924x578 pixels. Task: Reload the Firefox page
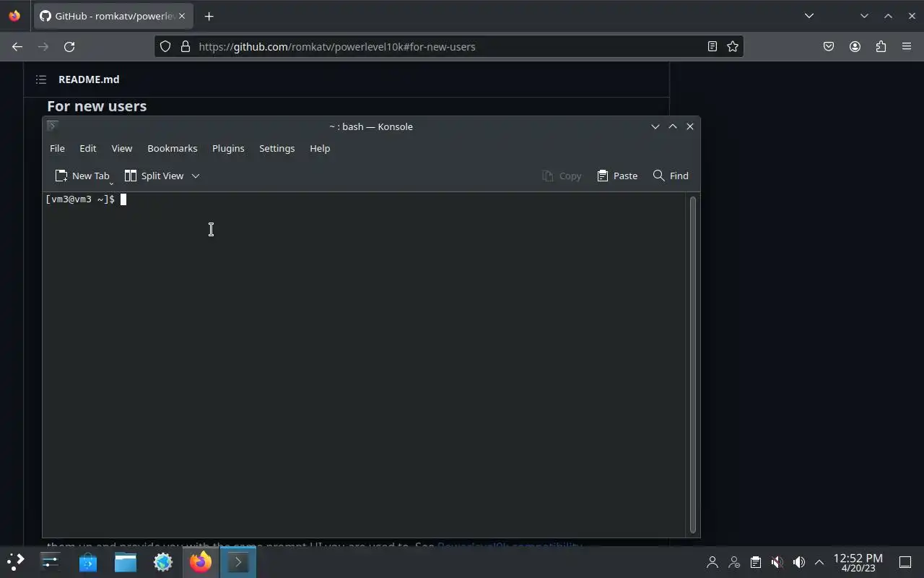tap(69, 46)
